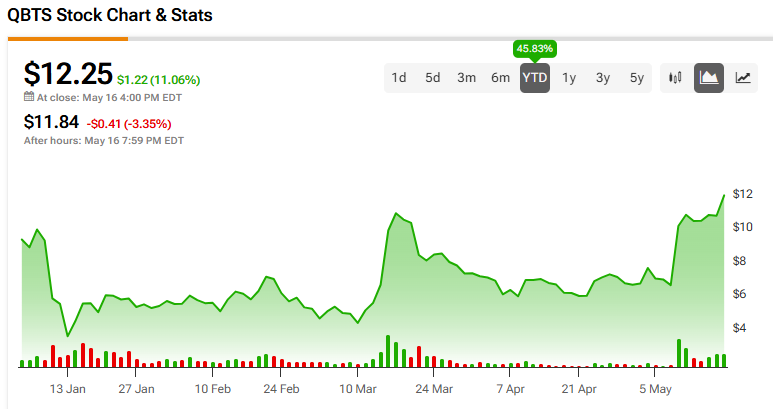
Task: Switch to line chart view icon
Action: (743, 78)
